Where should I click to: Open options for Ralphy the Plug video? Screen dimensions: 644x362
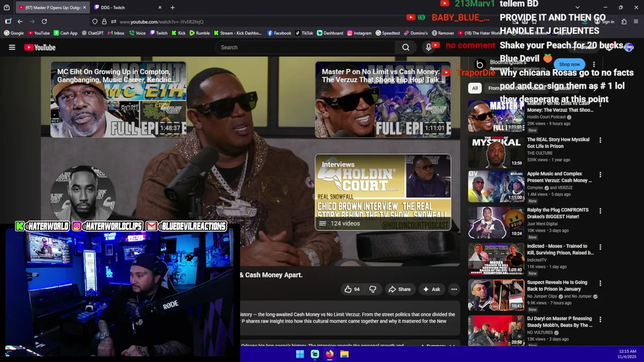pos(600,211)
